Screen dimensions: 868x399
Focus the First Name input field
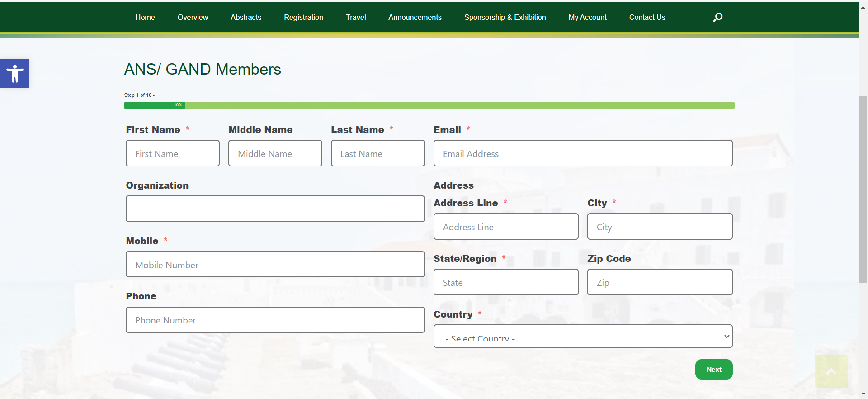pos(173,153)
